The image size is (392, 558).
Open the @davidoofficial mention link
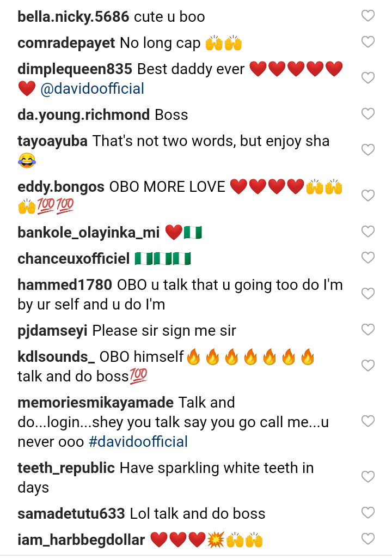point(93,88)
